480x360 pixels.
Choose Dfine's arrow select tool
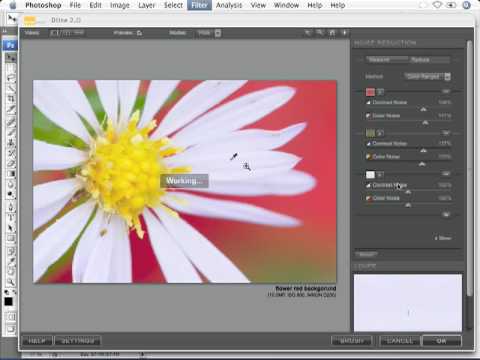click(x=308, y=33)
